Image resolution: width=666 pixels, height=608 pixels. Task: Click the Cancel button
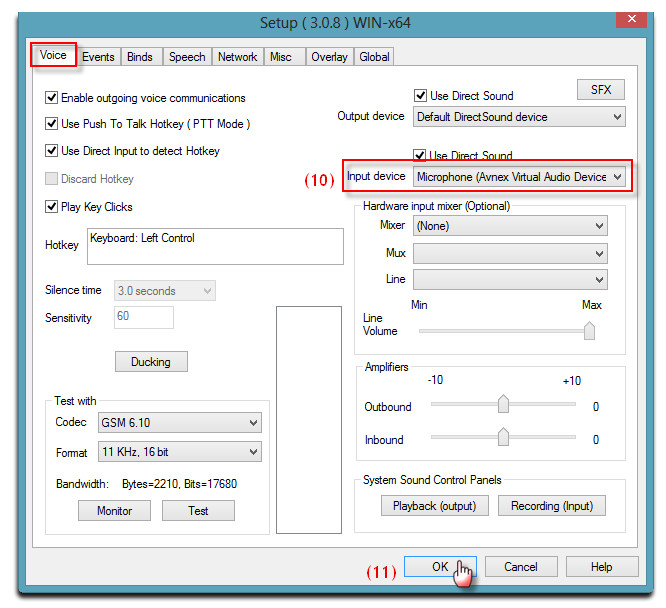pyautogui.click(x=521, y=566)
